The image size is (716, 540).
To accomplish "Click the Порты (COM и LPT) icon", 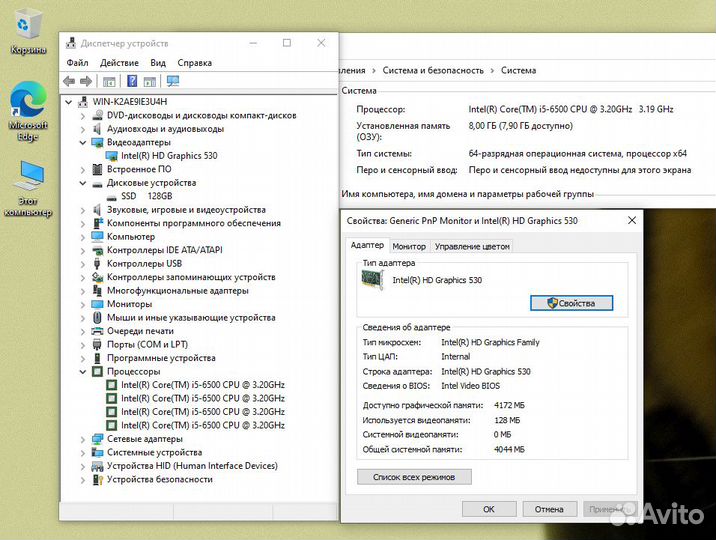I will coord(97,345).
